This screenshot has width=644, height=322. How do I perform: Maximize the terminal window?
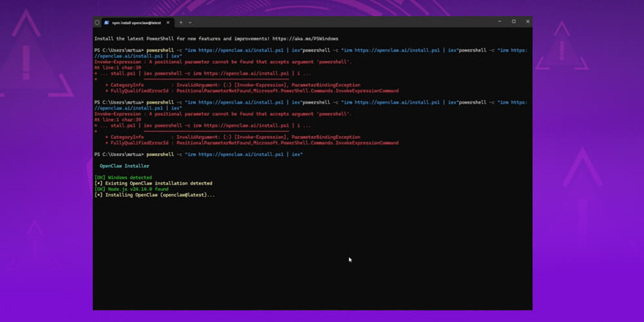tap(514, 21)
